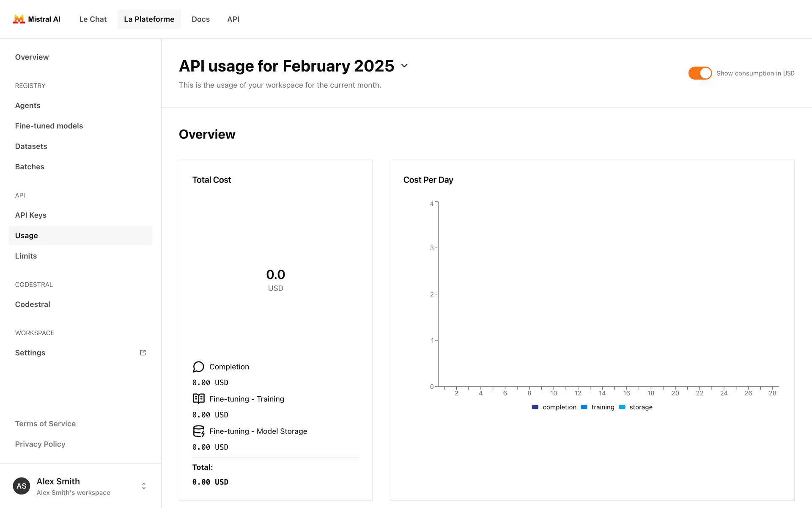Click the AS user avatar
This screenshot has width=812, height=508.
click(22, 486)
